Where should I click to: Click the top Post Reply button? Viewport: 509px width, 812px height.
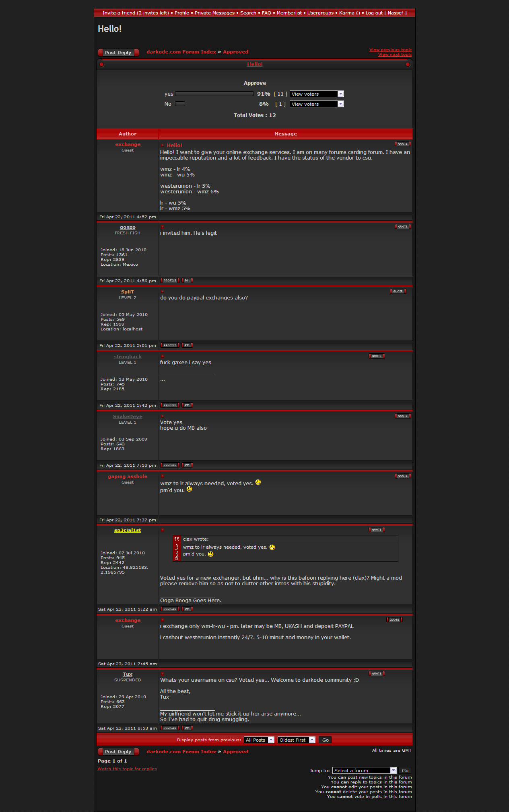118,53
